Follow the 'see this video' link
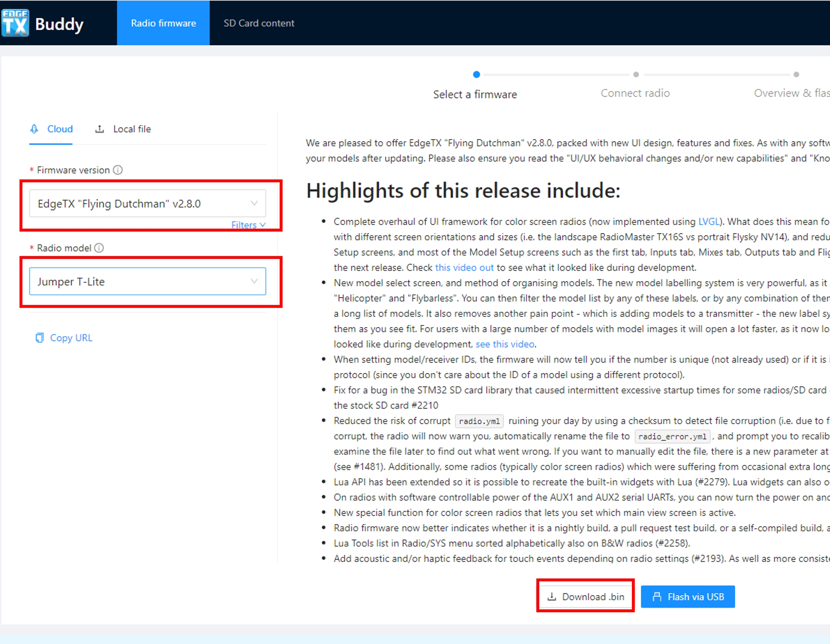Viewport: 830px width, 644px height. point(505,344)
